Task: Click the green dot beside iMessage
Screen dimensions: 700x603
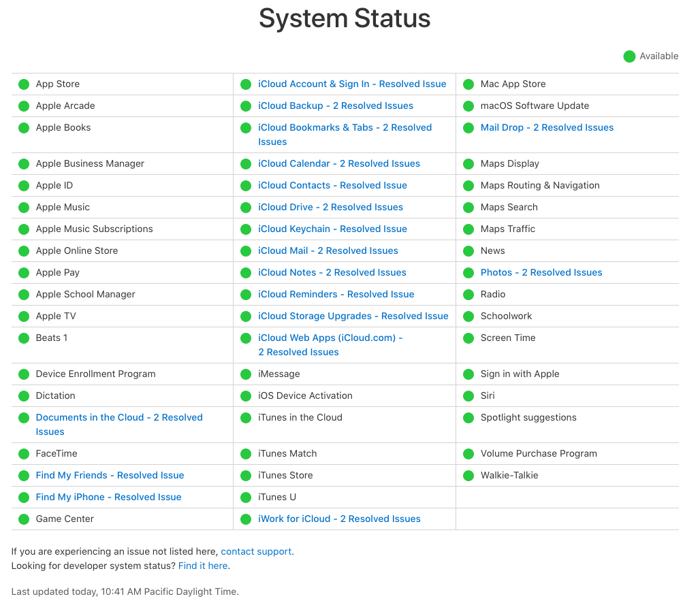Action: [x=246, y=374]
